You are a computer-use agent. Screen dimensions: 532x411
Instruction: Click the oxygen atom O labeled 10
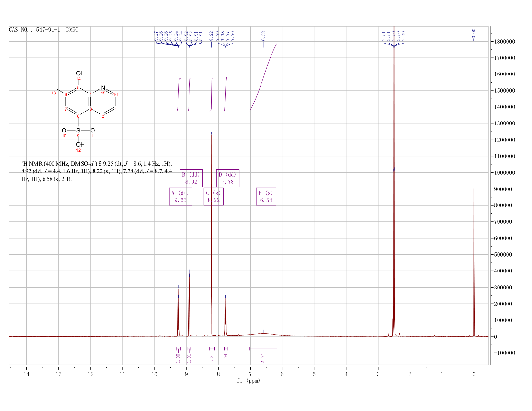click(x=64, y=131)
